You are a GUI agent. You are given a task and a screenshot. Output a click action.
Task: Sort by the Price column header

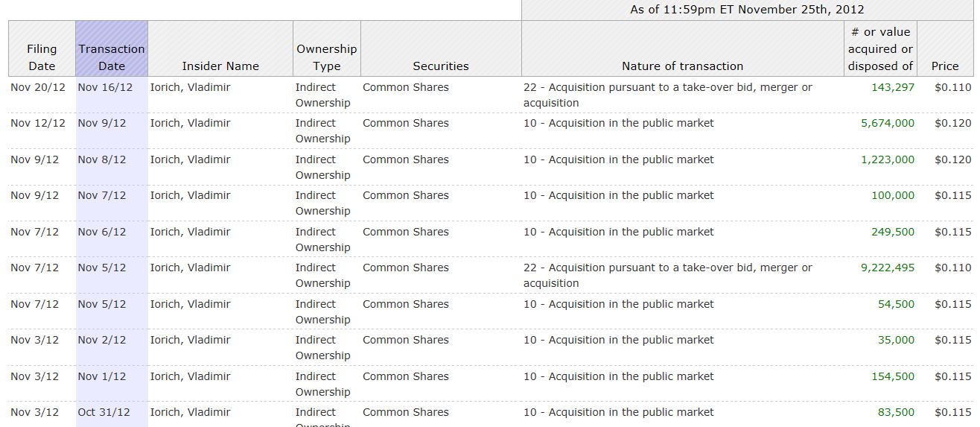point(944,66)
